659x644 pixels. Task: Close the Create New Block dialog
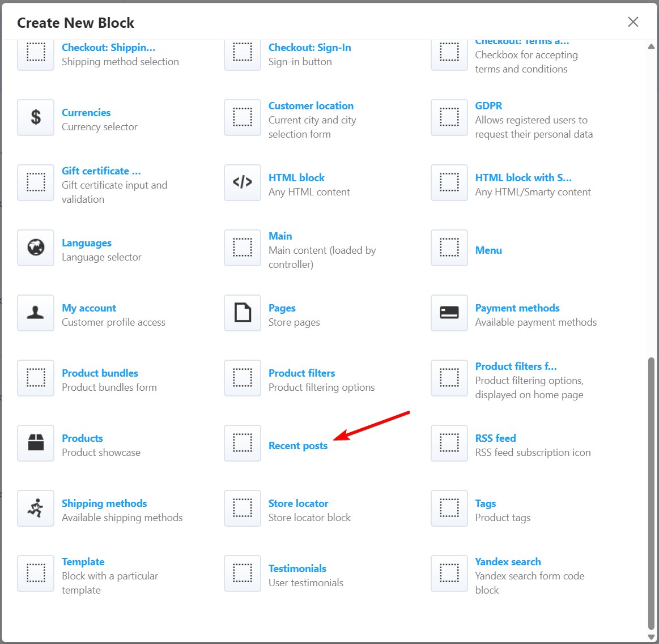[x=633, y=22]
